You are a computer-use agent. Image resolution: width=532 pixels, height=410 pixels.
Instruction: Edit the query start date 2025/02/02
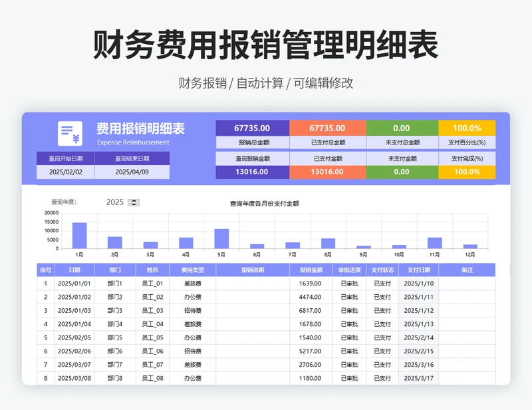(65, 172)
